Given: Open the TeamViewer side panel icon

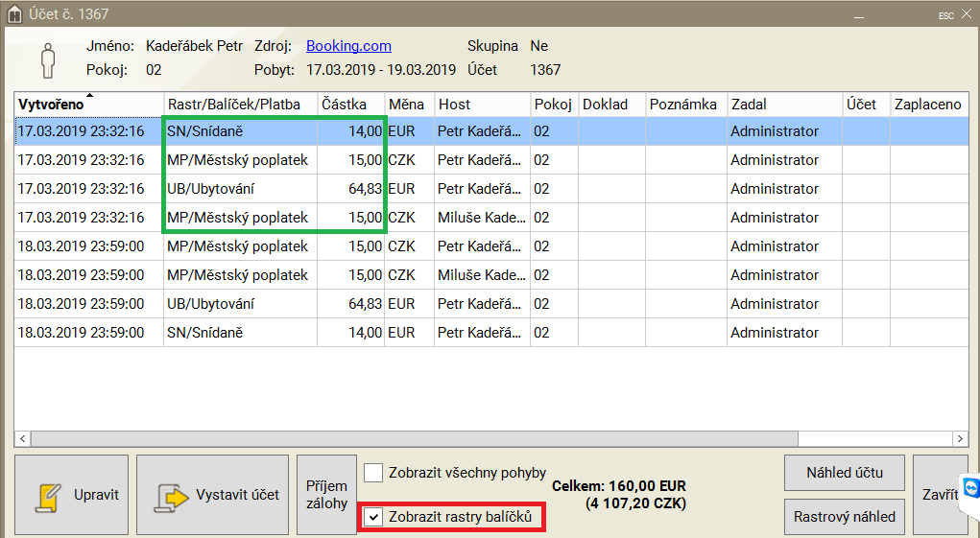Looking at the screenshot, I should pos(970,488).
